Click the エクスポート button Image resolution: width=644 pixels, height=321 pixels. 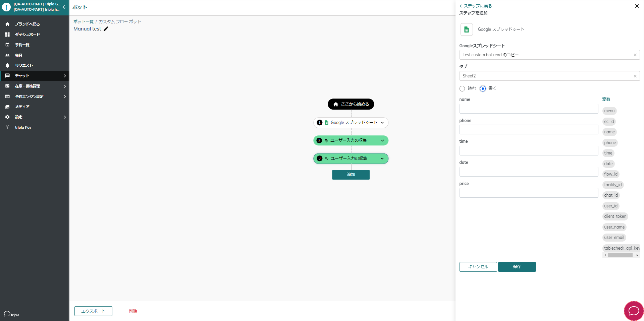click(x=93, y=311)
